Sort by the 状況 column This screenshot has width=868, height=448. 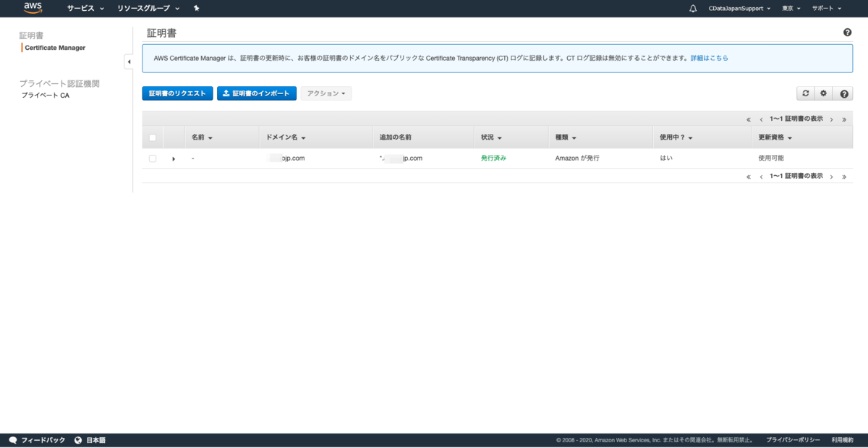coord(492,138)
